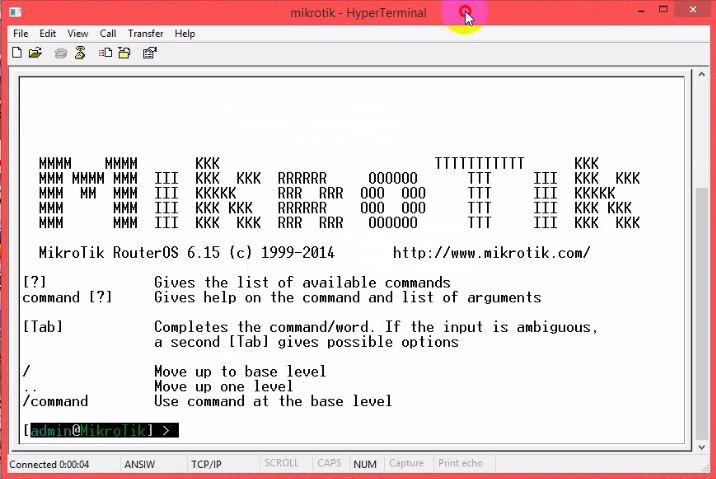
Task: Click the Open file toolbar icon
Action: (35, 53)
